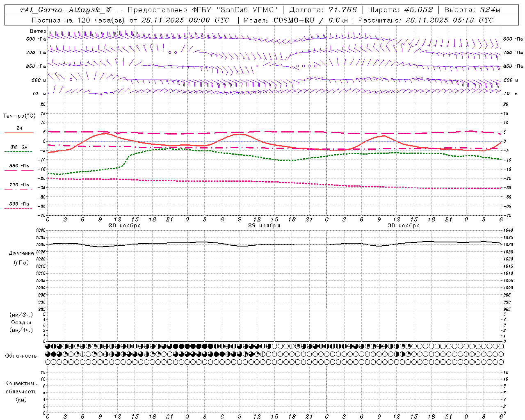The width and height of the screenshot is (525, 420).
Task: Click the 700 гПа temperature legend line sample
Action: pyautogui.click(x=18, y=189)
